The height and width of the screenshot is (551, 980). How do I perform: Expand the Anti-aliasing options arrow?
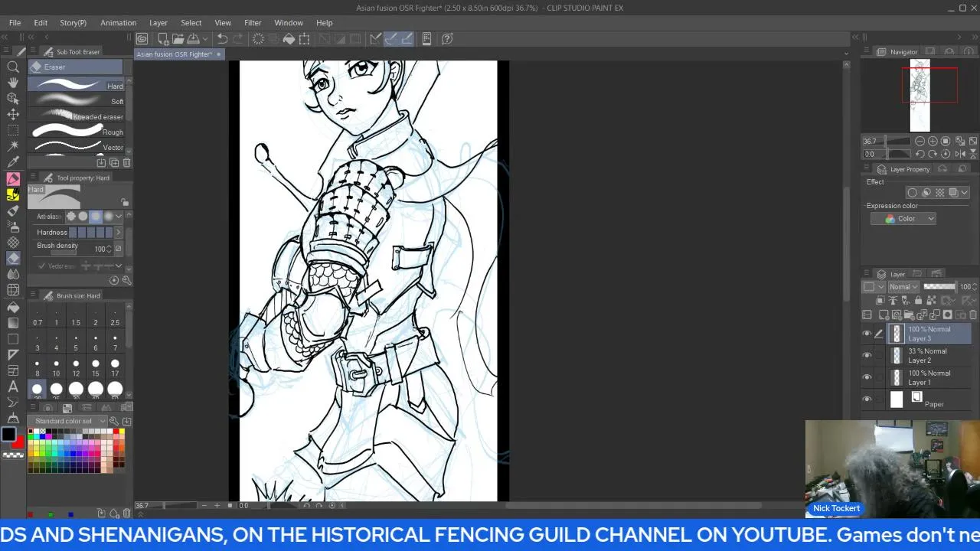(x=119, y=217)
